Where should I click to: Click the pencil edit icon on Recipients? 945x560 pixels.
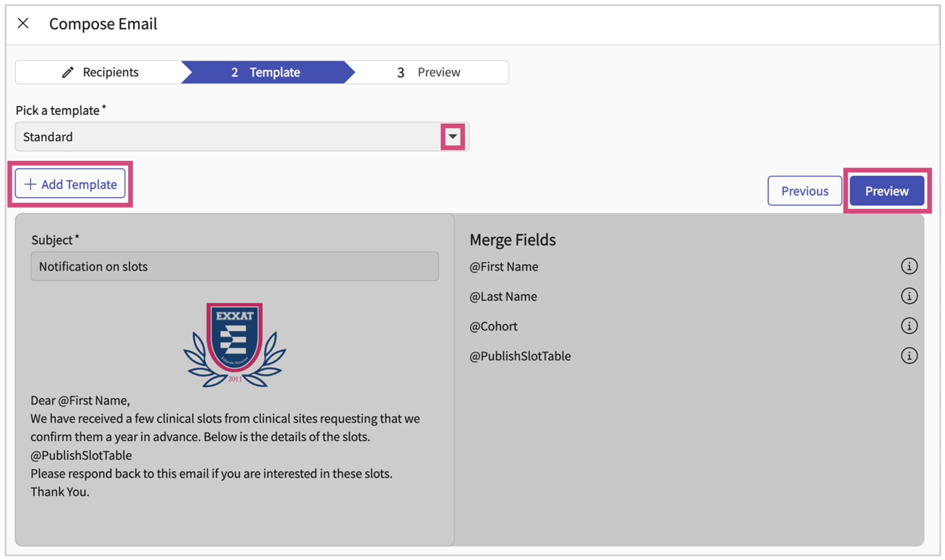[x=68, y=72]
